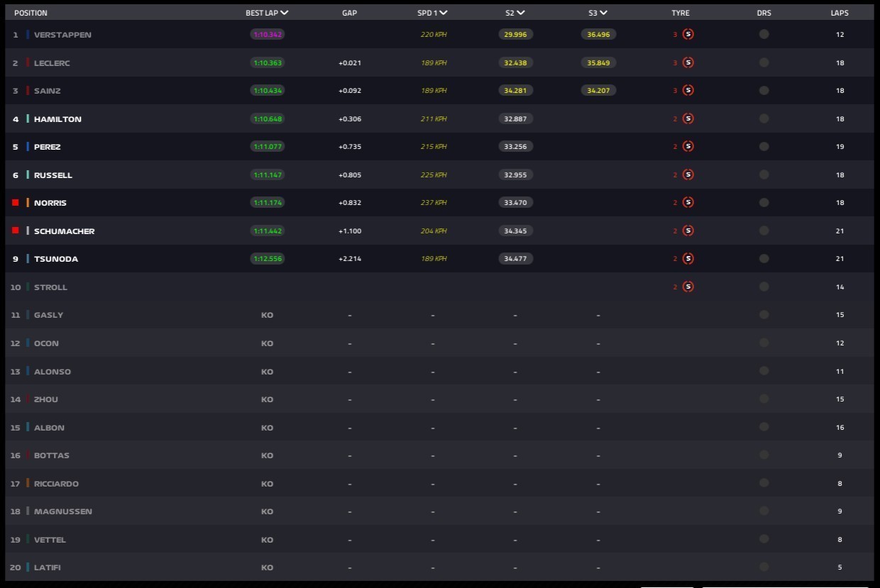Click the DRS indicator dot for Leclerc
The image size is (880, 588).
coord(764,62)
